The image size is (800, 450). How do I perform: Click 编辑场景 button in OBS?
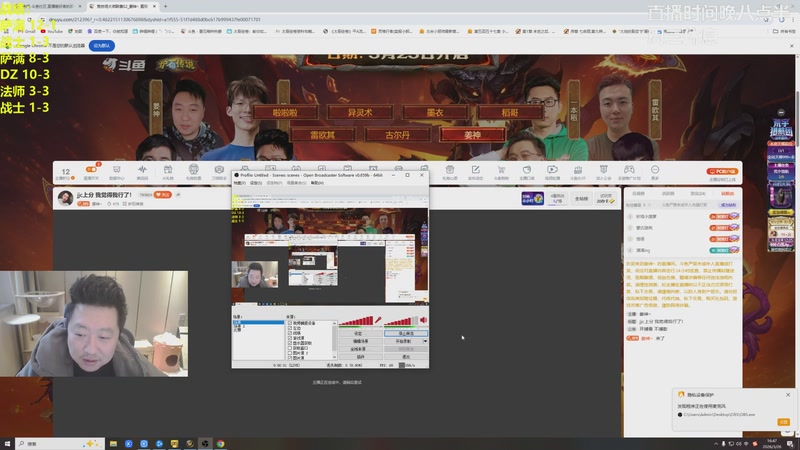tap(359, 341)
